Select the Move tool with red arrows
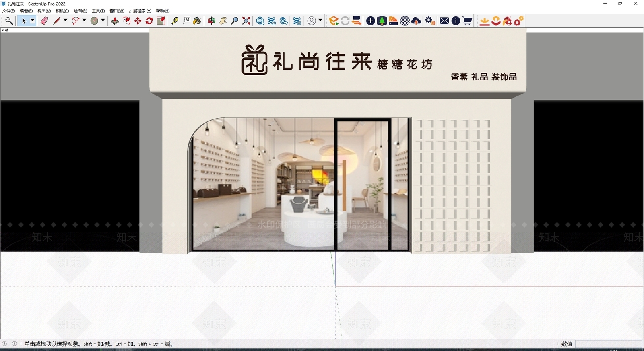The width and height of the screenshot is (644, 351). [x=138, y=21]
